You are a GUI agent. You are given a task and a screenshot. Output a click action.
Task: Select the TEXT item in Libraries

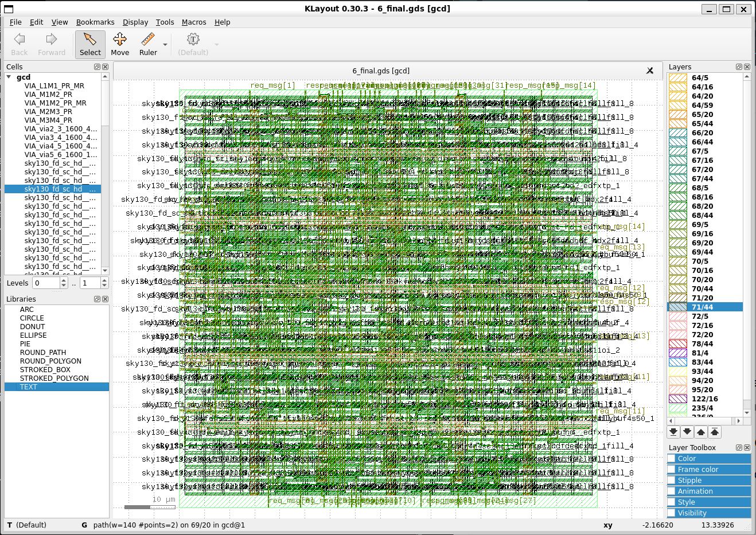click(x=28, y=386)
